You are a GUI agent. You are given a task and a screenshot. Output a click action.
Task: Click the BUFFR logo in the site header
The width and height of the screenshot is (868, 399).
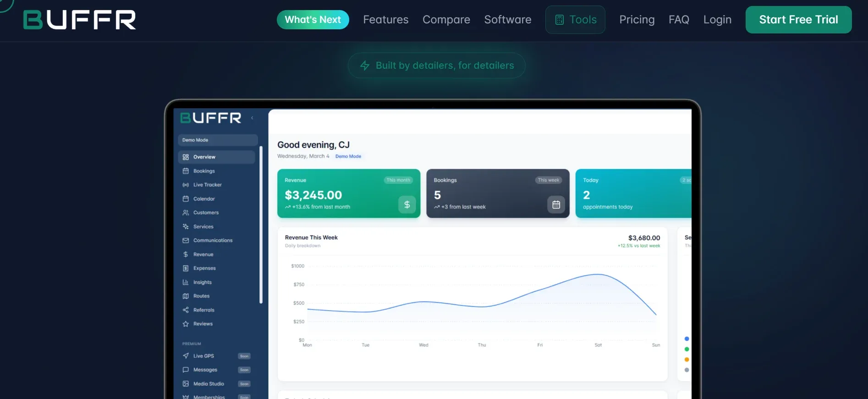(x=80, y=20)
